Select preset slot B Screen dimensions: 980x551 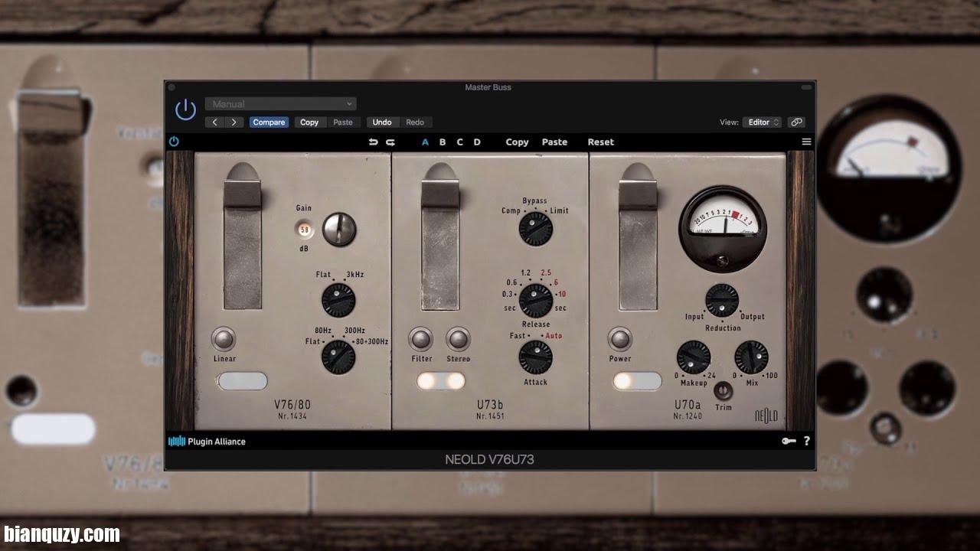[443, 142]
